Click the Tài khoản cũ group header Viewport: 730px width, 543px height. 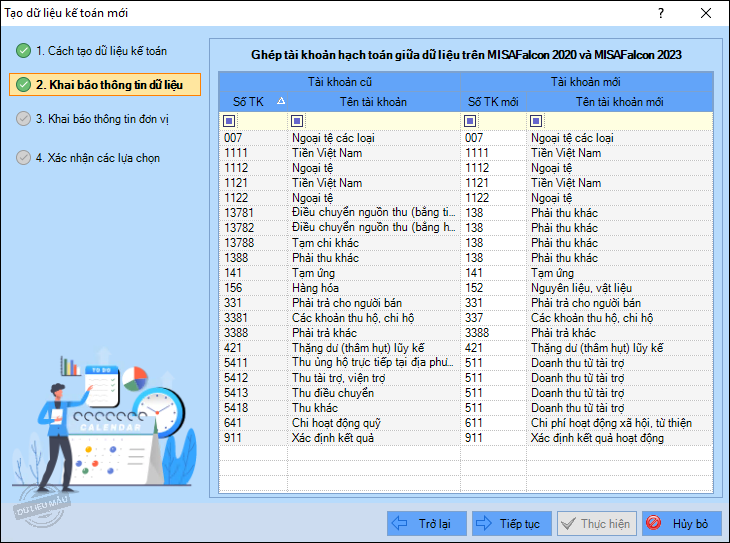(x=340, y=82)
